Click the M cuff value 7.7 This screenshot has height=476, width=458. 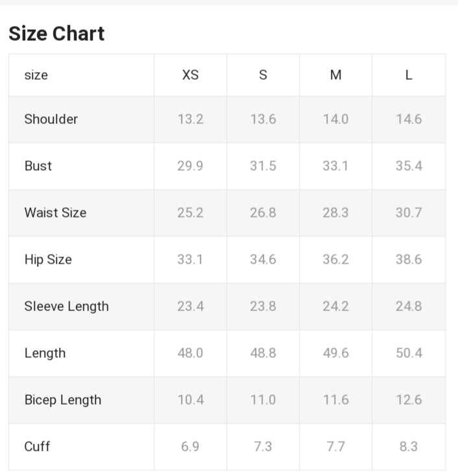pyautogui.click(x=335, y=447)
